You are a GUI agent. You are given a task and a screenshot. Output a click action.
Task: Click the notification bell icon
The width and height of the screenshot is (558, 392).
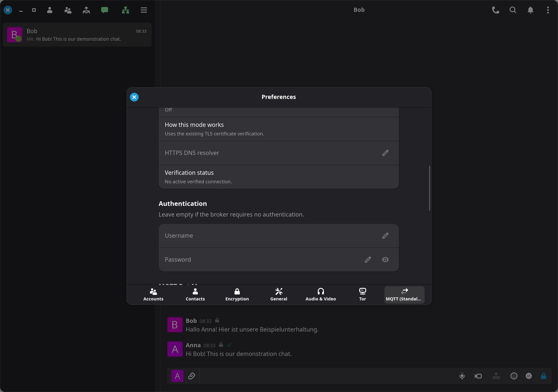coord(531,10)
